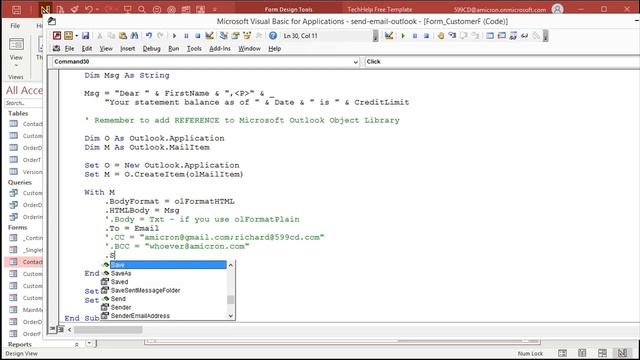Click the Tables group header in navigation pane

coord(18,113)
